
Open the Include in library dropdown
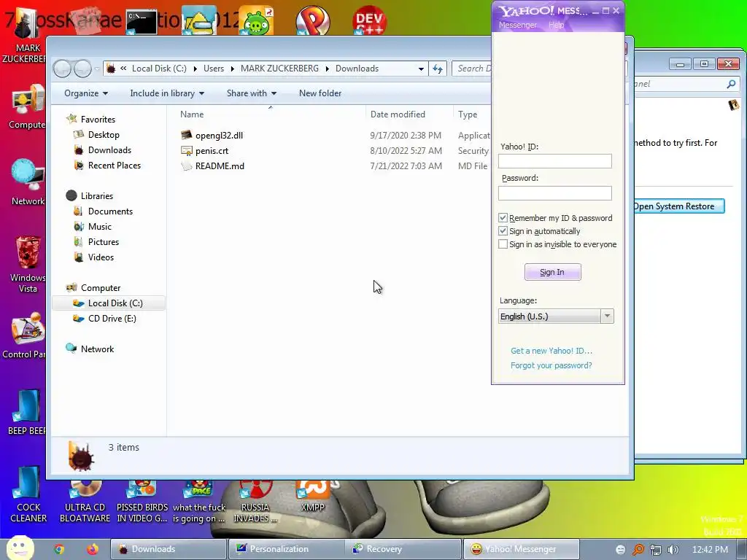167,93
